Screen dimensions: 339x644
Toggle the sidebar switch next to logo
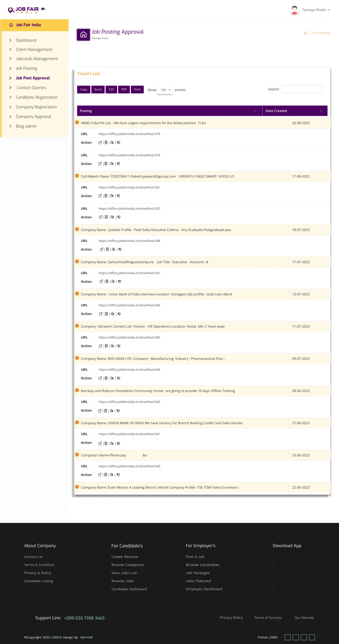tap(43, 9)
